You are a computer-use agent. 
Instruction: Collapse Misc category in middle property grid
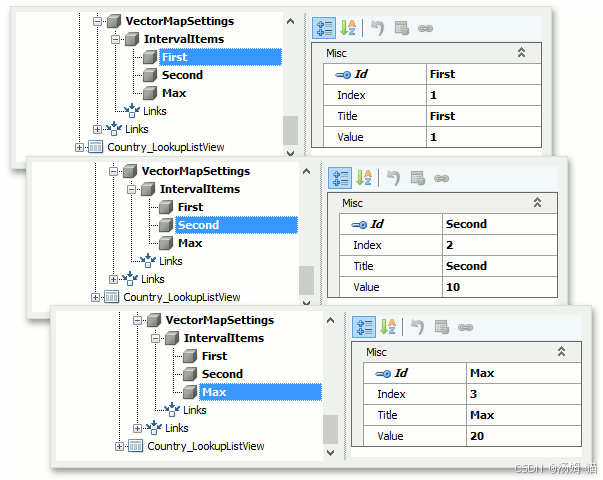(538, 203)
